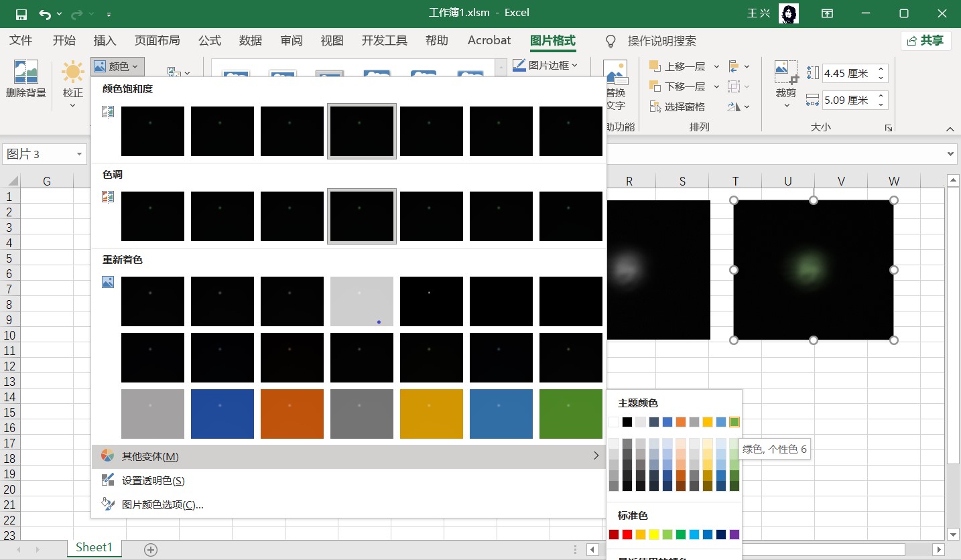Switch to the 文件 tab
The image size is (961, 560).
[21, 41]
